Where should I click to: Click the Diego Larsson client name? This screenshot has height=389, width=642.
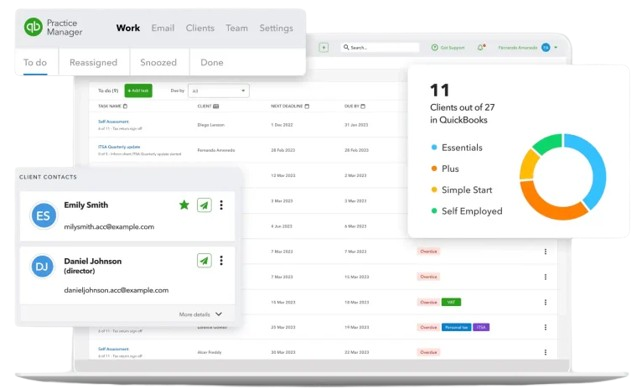(x=210, y=125)
